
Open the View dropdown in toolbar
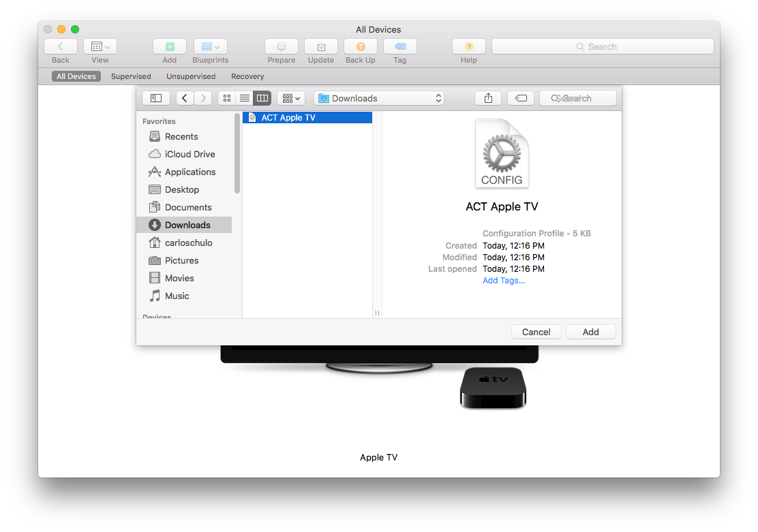click(x=100, y=46)
